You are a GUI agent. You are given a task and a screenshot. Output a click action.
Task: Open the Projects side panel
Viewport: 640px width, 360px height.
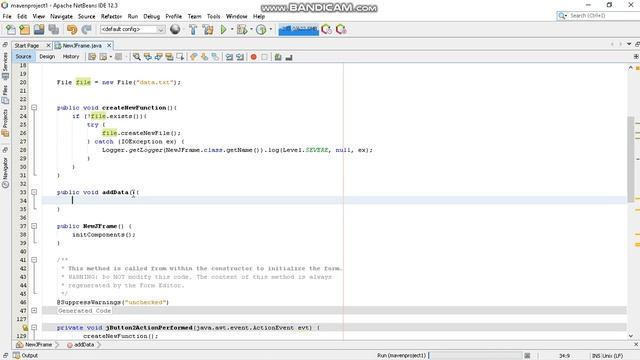tap(5, 122)
